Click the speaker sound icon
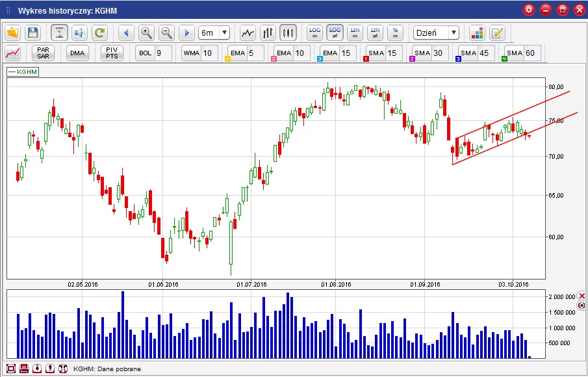The width and height of the screenshot is (588, 377). point(79,32)
